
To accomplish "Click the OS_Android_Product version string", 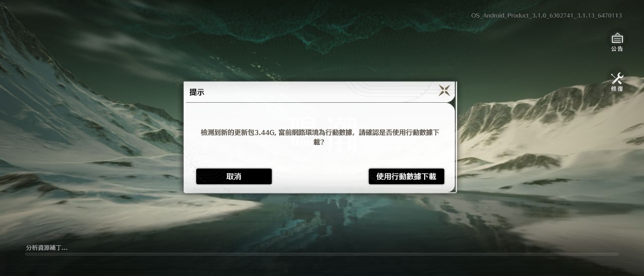I will tap(546, 16).
